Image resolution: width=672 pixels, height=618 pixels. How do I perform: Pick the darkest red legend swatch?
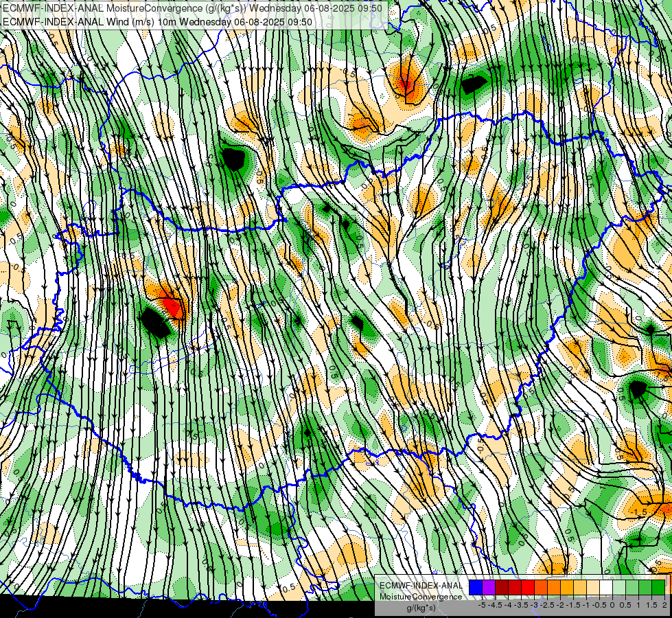click(502, 587)
